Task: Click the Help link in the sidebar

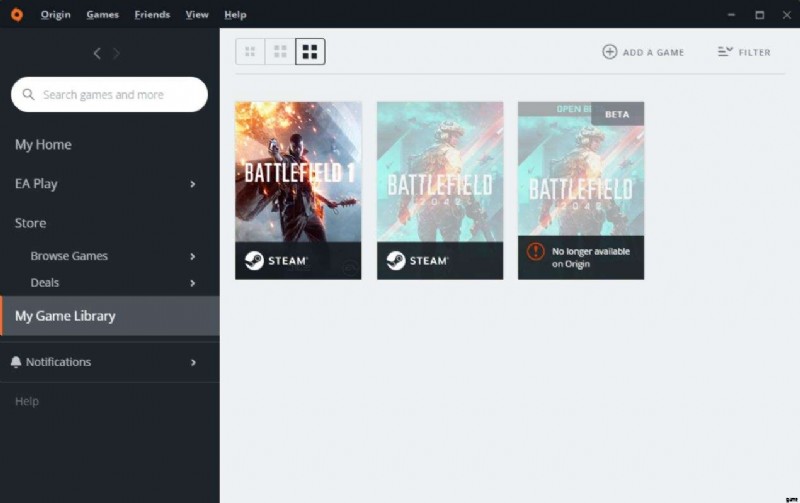Action: coord(27,401)
